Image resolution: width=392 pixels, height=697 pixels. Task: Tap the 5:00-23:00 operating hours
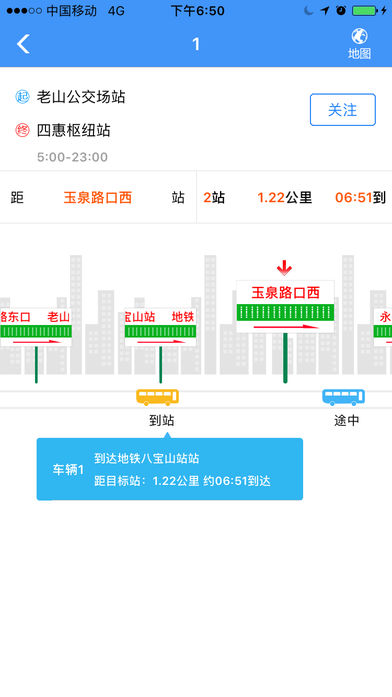pos(72,157)
